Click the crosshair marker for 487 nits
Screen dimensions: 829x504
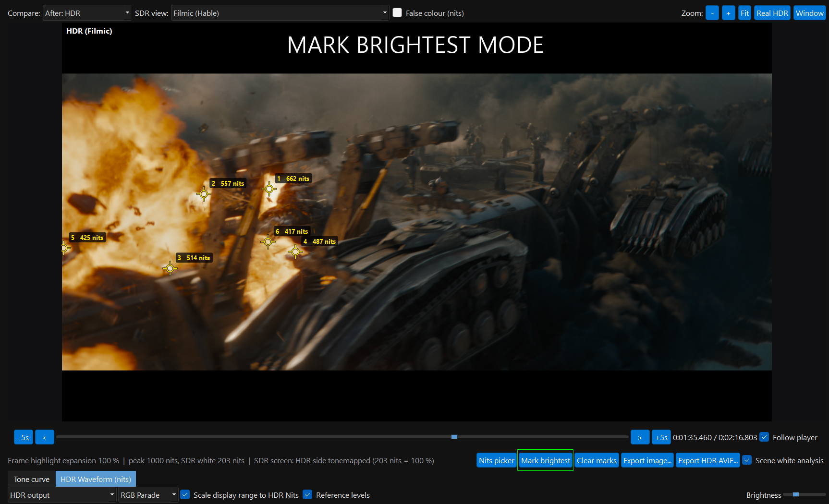pos(295,252)
